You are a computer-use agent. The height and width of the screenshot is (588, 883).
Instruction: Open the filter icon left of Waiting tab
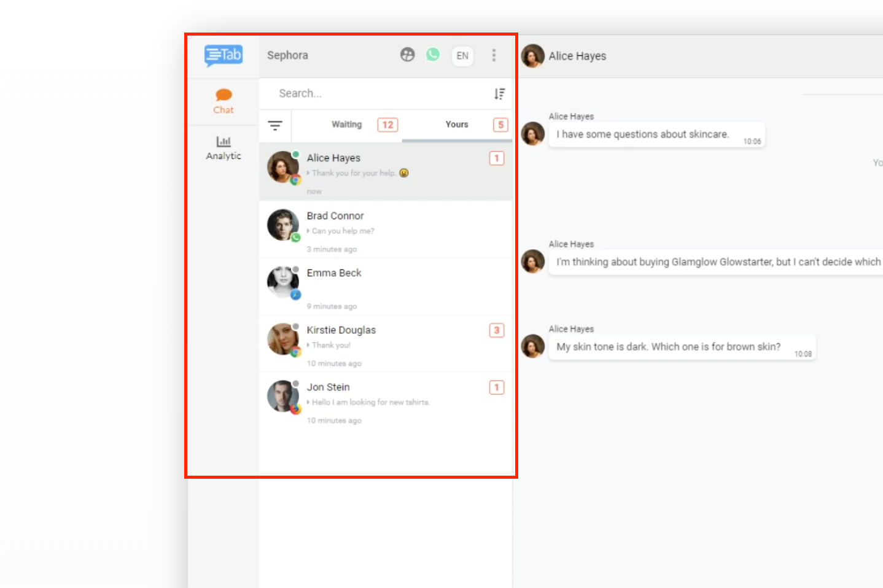pos(275,125)
